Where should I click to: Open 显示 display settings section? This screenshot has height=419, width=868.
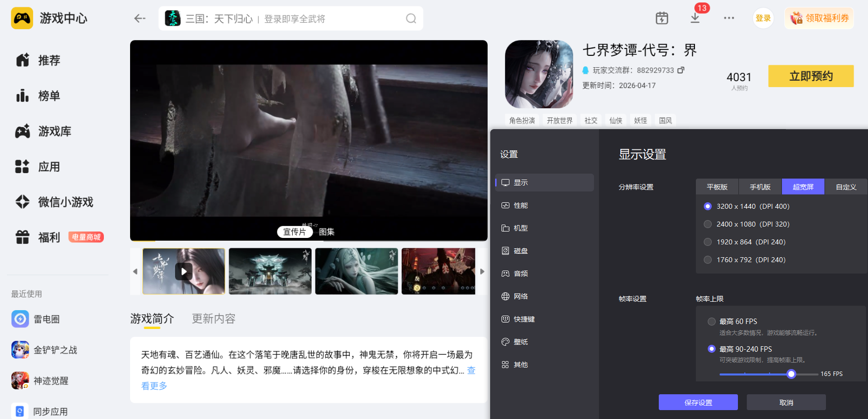click(x=545, y=183)
